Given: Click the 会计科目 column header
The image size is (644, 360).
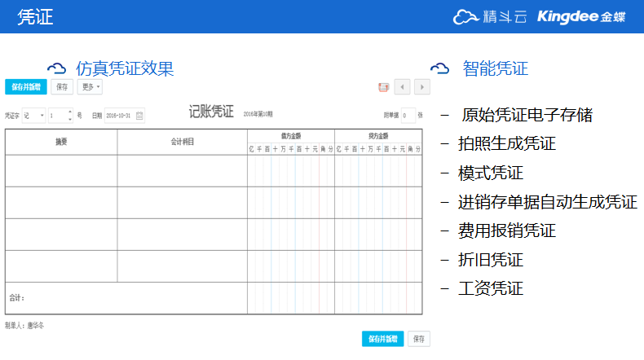Looking at the screenshot, I should tap(183, 142).
